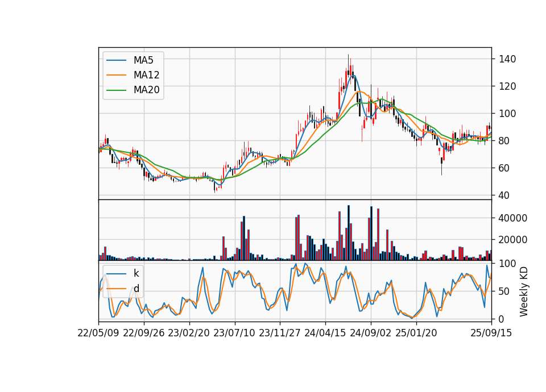Click the 23/07/10 date tick label
This screenshot has width=546, height=392.
[234, 333]
